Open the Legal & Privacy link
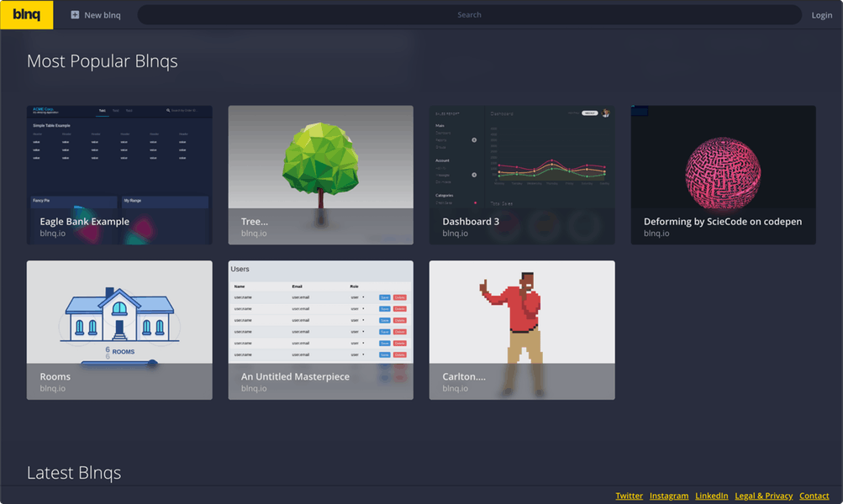This screenshot has width=843, height=504. point(763,496)
